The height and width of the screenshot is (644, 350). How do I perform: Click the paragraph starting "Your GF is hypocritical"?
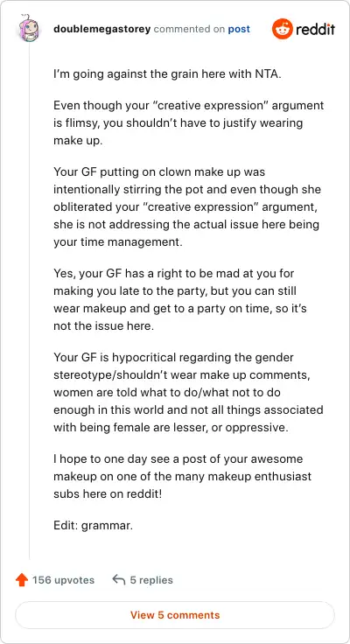[x=188, y=392]
